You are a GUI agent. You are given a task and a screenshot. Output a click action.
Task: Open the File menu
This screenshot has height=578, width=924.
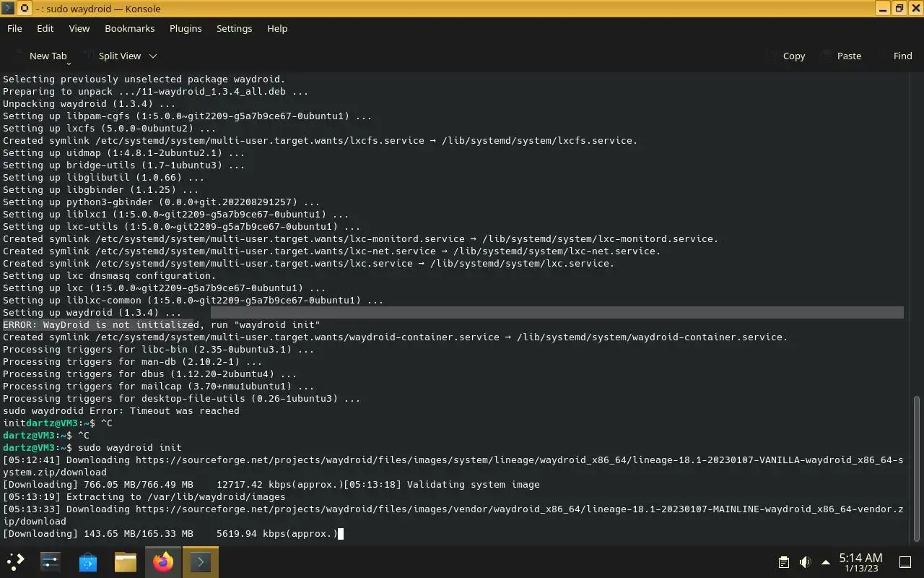(14, 28)
